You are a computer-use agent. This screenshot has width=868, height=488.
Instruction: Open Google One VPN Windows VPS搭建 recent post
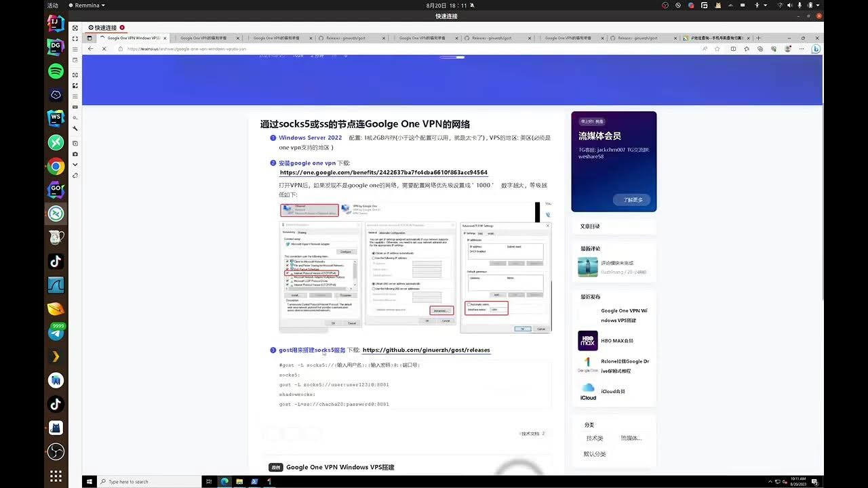point(624,315)
